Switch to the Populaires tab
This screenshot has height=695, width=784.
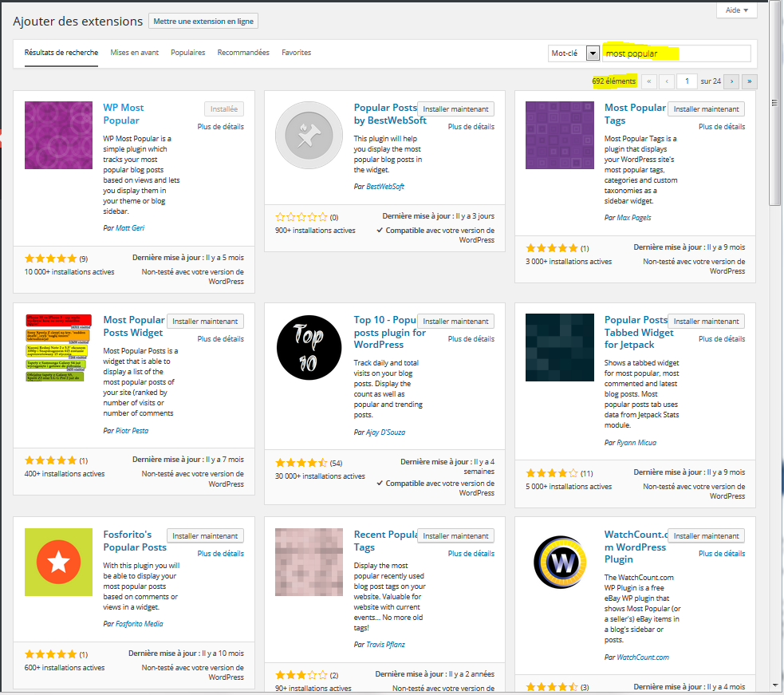187,53
